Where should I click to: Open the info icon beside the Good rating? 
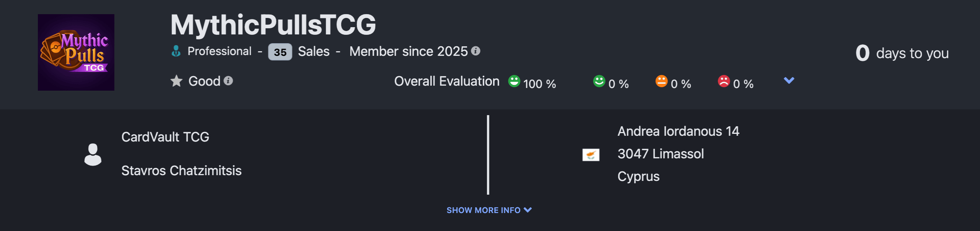228,81
